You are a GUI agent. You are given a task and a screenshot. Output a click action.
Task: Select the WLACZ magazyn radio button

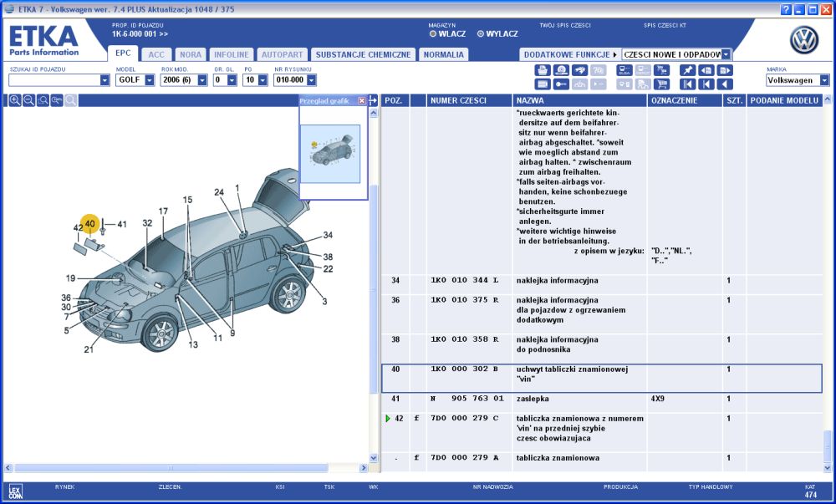pyautogui.click(x=433, y=34)
